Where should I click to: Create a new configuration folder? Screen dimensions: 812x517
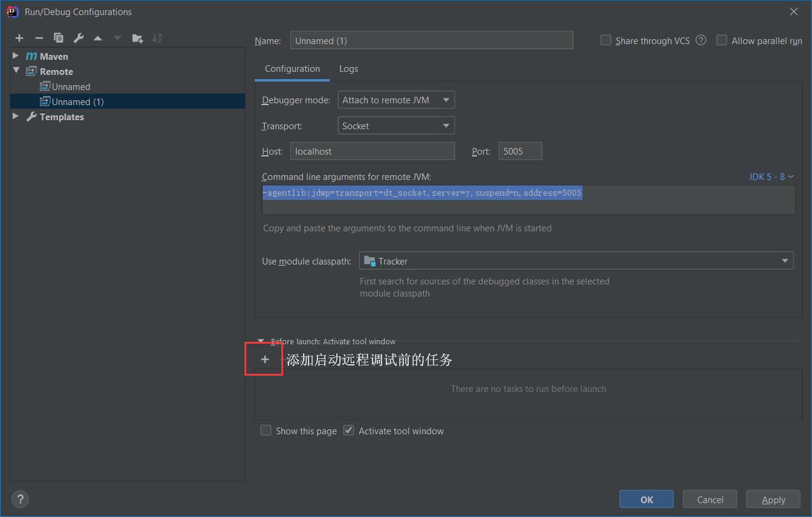pyautogui.click(x=138, y=38)
